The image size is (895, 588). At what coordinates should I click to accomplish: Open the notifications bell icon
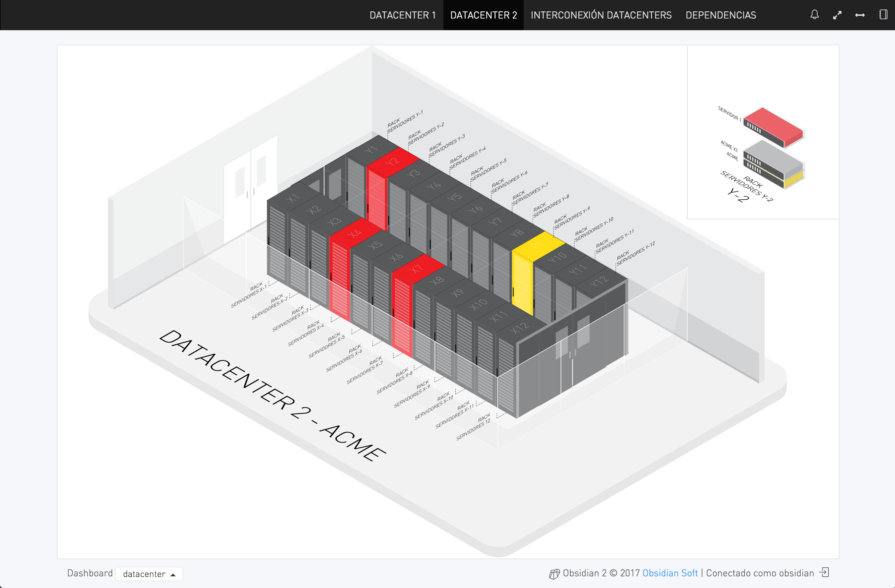tap(814, 15)
